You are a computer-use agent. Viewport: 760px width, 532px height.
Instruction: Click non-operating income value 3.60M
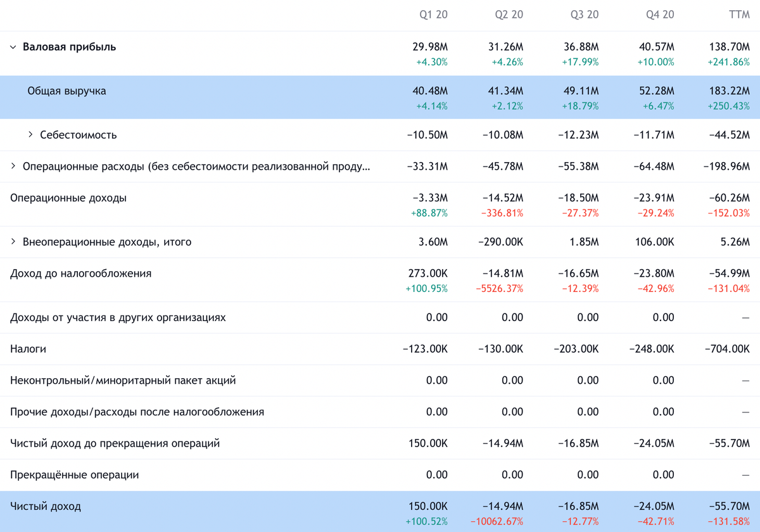pyautogui.click(x=433, y=242)
